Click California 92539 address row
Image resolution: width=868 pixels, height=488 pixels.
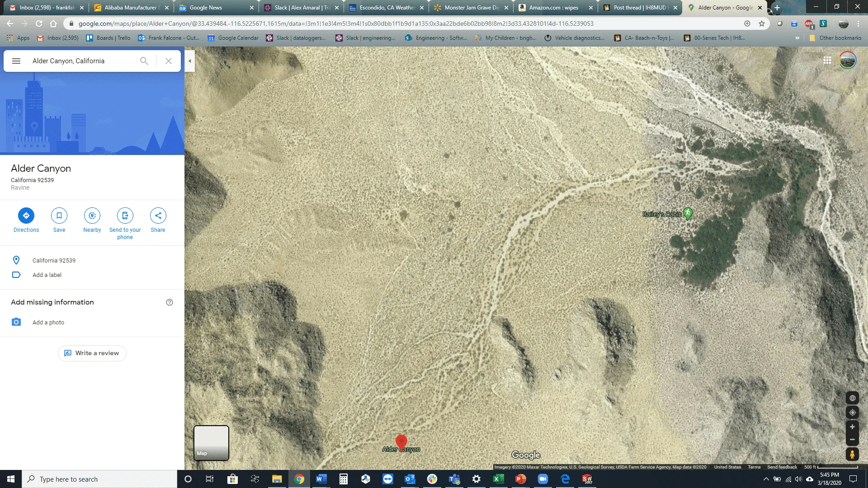92,260
